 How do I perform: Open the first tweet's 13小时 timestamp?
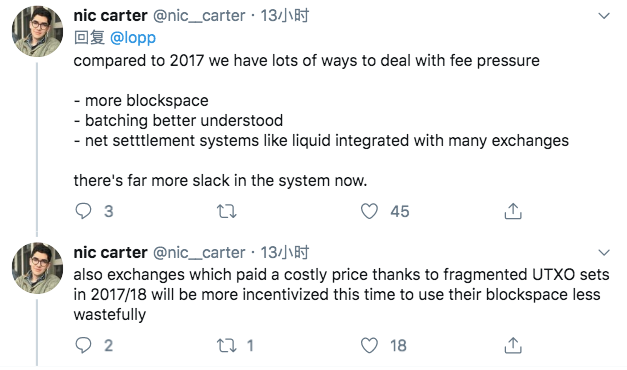(285, 16)
